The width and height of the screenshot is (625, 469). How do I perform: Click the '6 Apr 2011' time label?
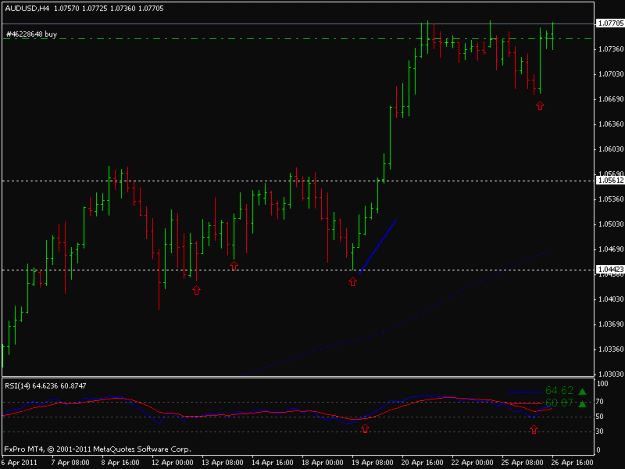(x=19, y=463)
